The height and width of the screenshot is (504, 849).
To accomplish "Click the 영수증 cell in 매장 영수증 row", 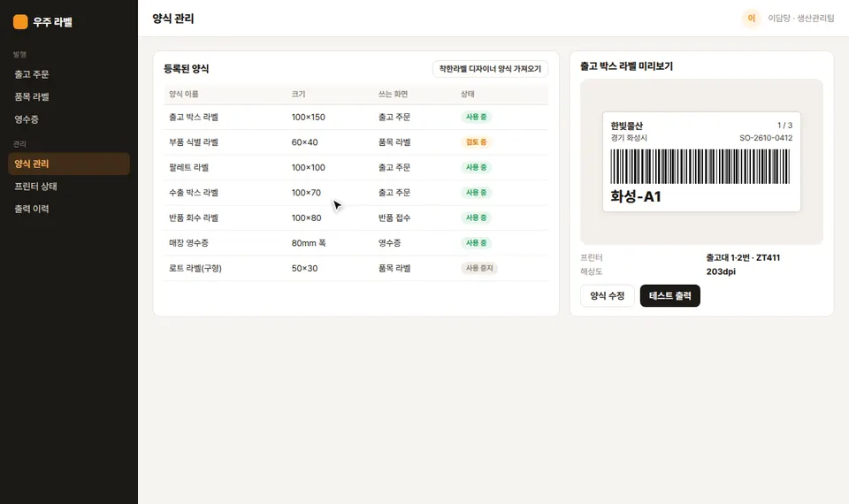I will (x=389, y=243).
